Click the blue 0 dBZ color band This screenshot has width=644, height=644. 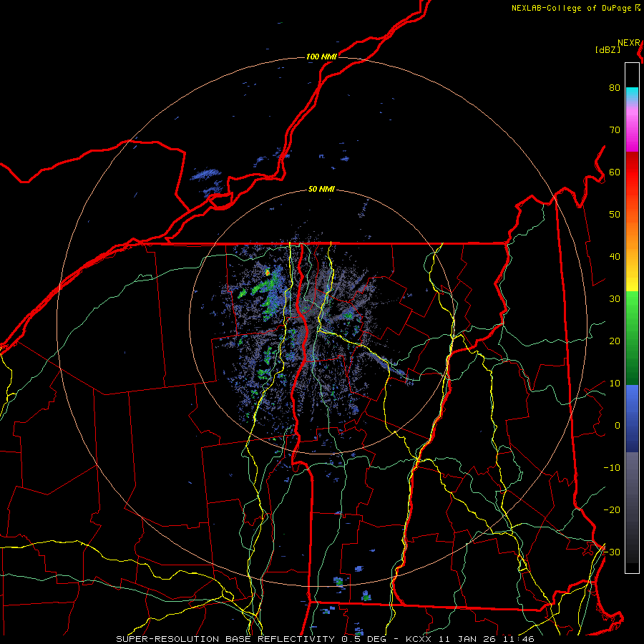pos(632,419)
